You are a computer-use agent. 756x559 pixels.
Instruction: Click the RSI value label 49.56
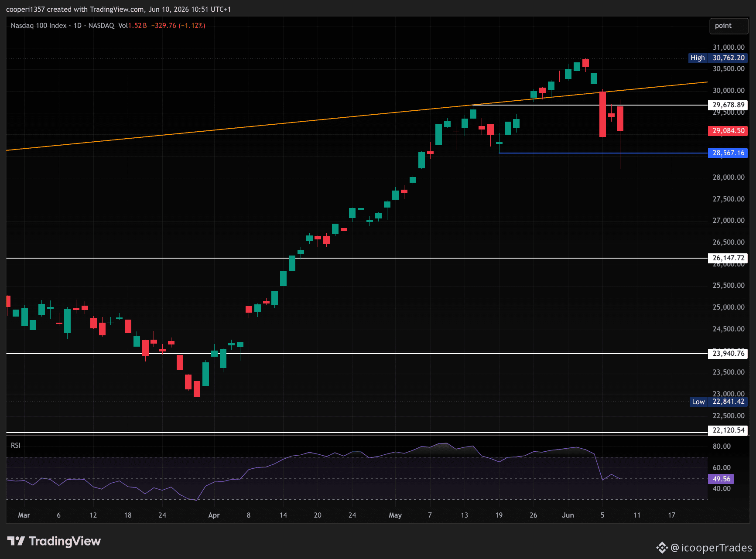[x=722, y=479]
